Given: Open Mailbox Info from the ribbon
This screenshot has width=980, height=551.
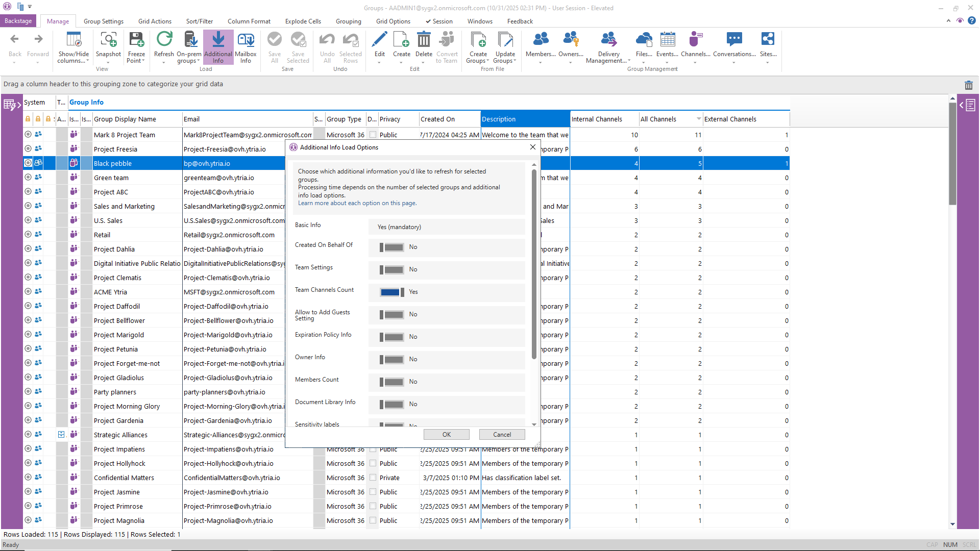Looking at the screenshot, I should click(246, 40).
